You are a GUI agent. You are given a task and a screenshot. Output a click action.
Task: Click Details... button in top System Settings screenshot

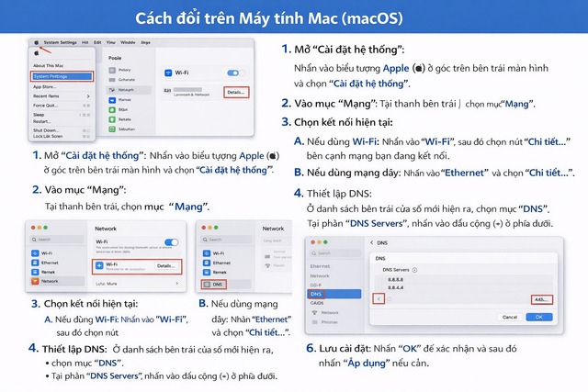tap(236, 92)
